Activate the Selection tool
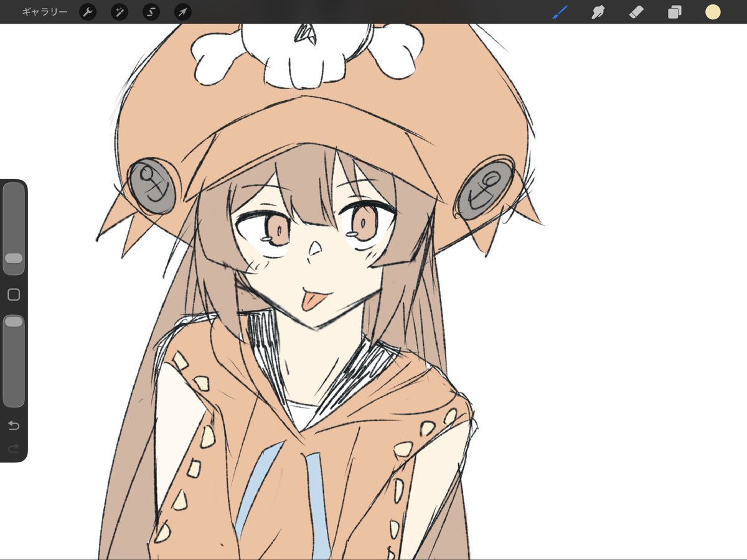This screenshot has height=560, width=747. (151, 12)
